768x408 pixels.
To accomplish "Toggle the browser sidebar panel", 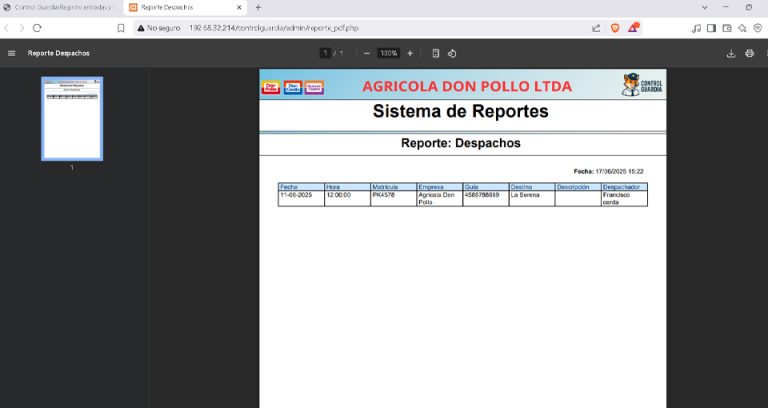I will pos(711,28).
